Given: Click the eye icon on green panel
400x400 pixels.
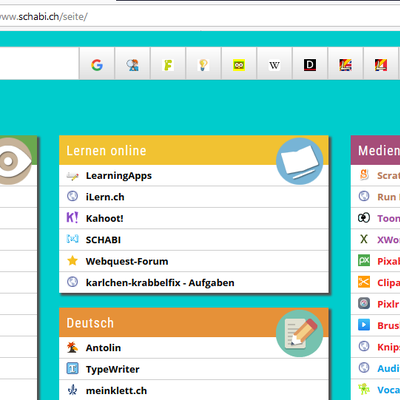Looking at the screenshot, I should 12,161.
